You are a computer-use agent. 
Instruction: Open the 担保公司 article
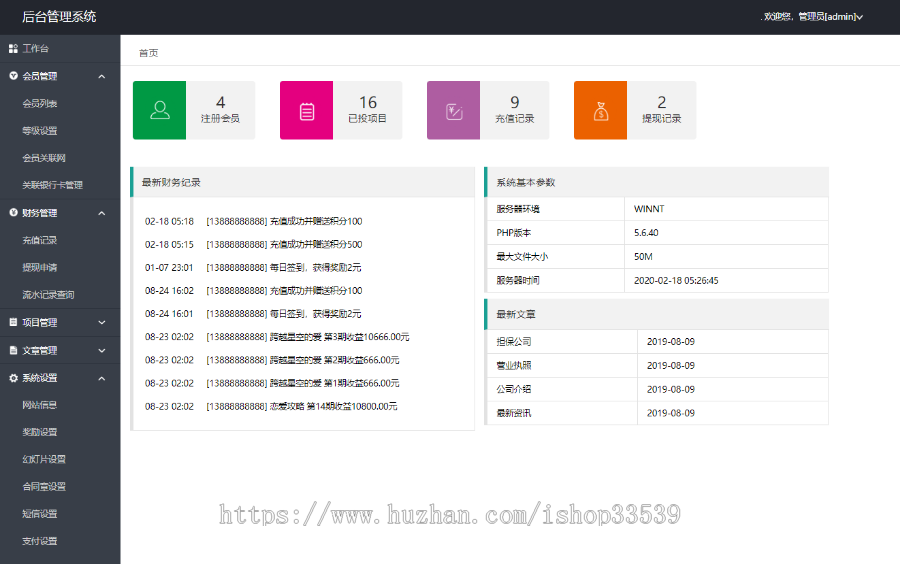coord(514,341)
